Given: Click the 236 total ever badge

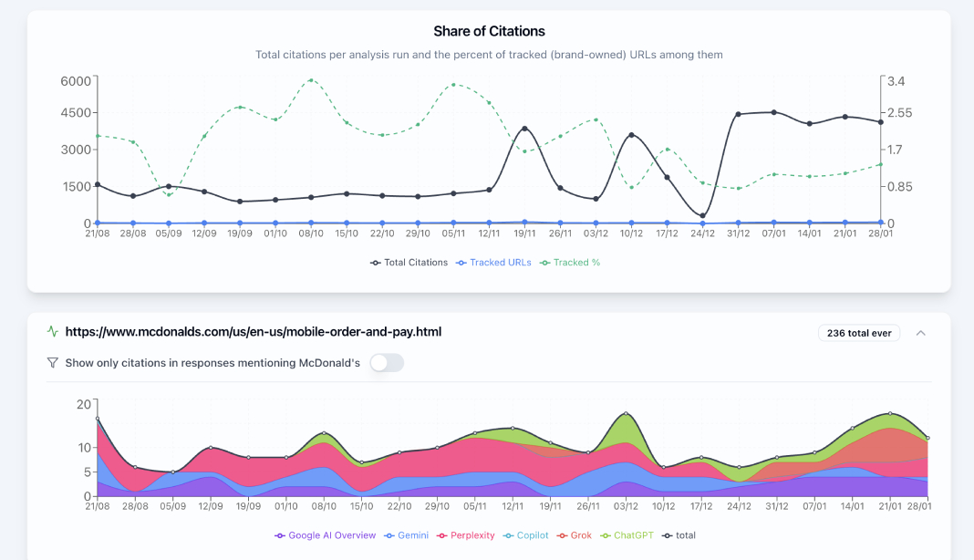Looking at the screenshot, I should 859,333.
